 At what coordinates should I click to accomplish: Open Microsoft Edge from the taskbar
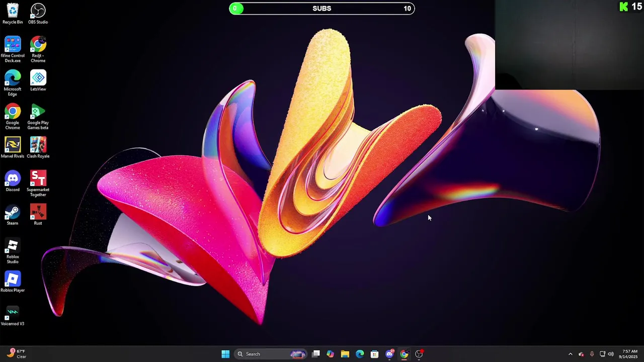point(360,354)
